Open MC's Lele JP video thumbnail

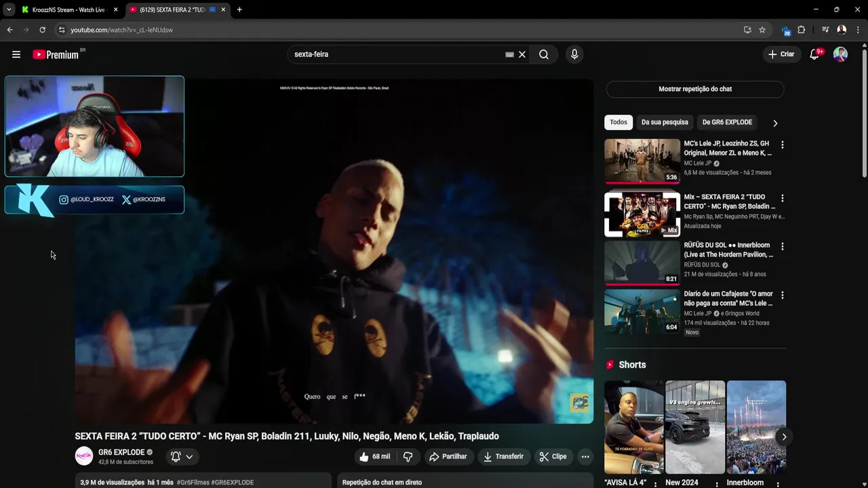tap(642, 161)
